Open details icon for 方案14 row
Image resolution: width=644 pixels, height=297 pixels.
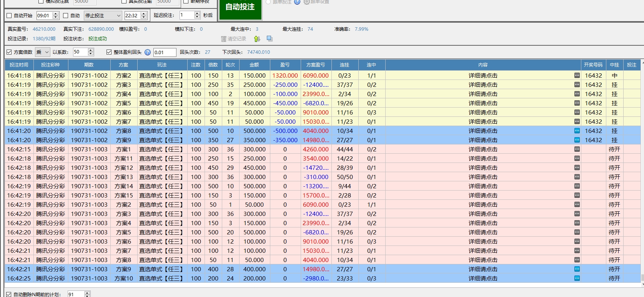click(x=577, y=186)
